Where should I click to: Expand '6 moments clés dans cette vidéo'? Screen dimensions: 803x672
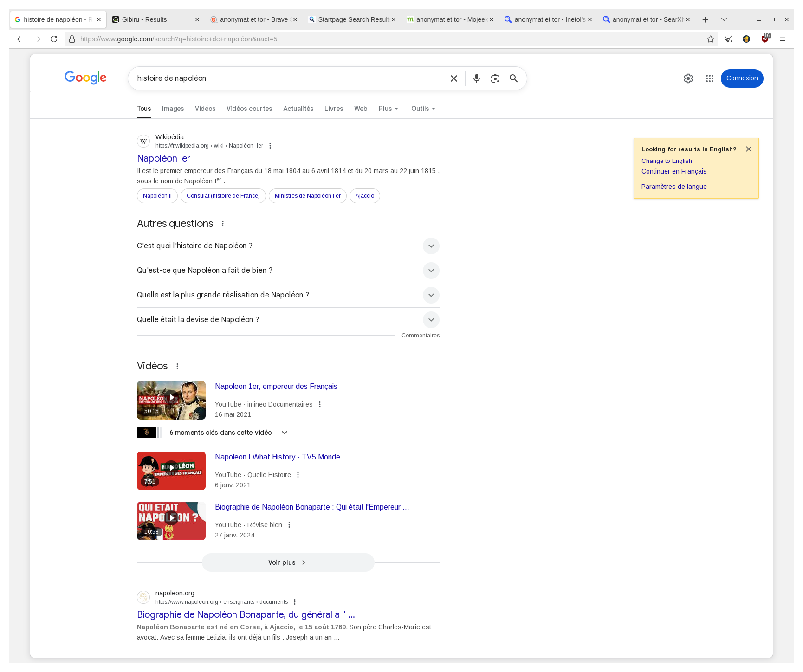284,432
